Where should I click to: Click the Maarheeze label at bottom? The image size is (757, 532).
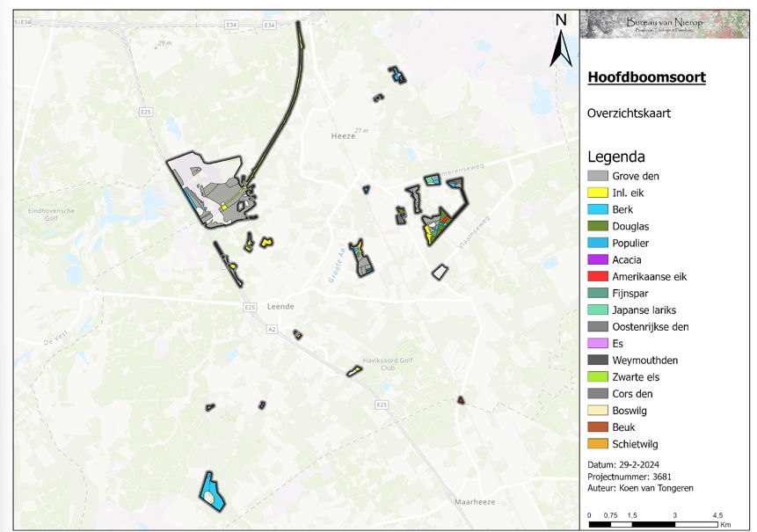[x=476, y=502]
